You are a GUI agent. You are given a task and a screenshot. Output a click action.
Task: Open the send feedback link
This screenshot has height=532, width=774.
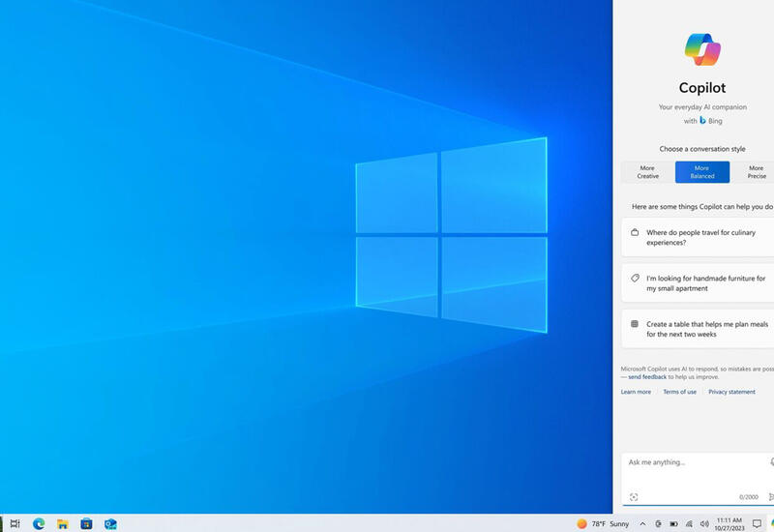click(x=647, y=377)
